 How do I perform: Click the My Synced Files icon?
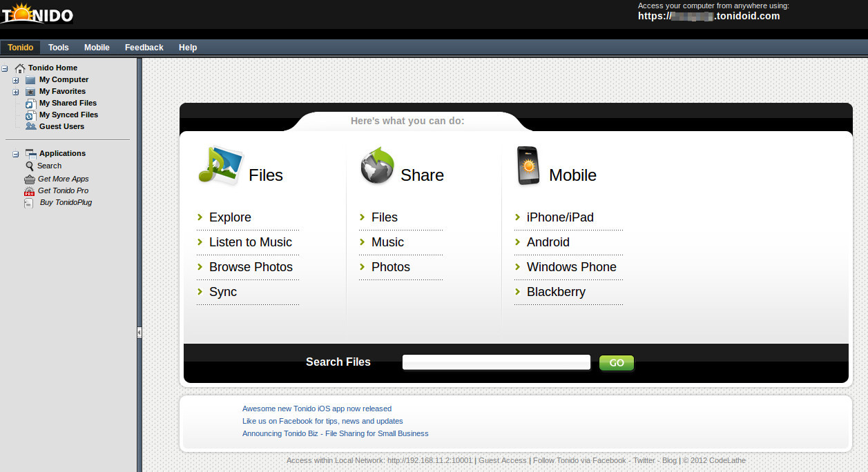click(30, 115)
